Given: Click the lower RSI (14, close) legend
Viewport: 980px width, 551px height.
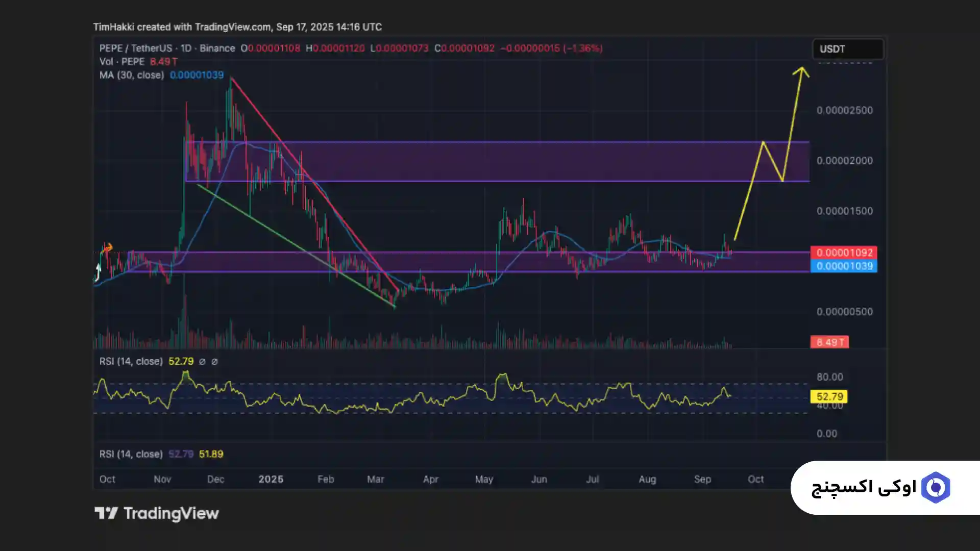Looking at the screenshot, I should (131, 454).
